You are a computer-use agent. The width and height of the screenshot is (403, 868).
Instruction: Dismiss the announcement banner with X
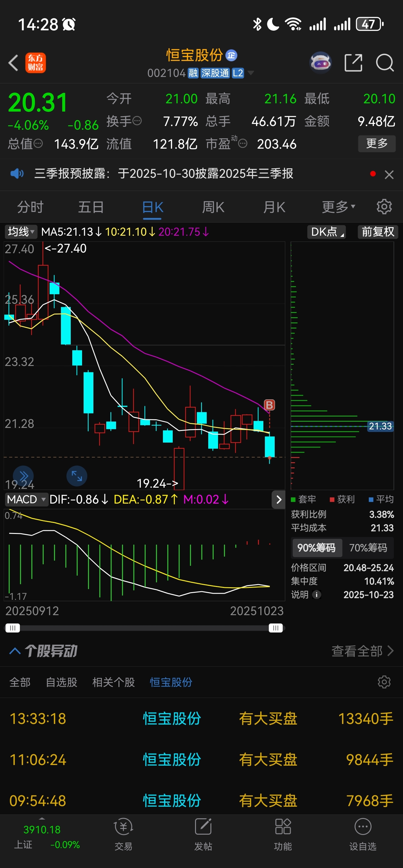389,174
